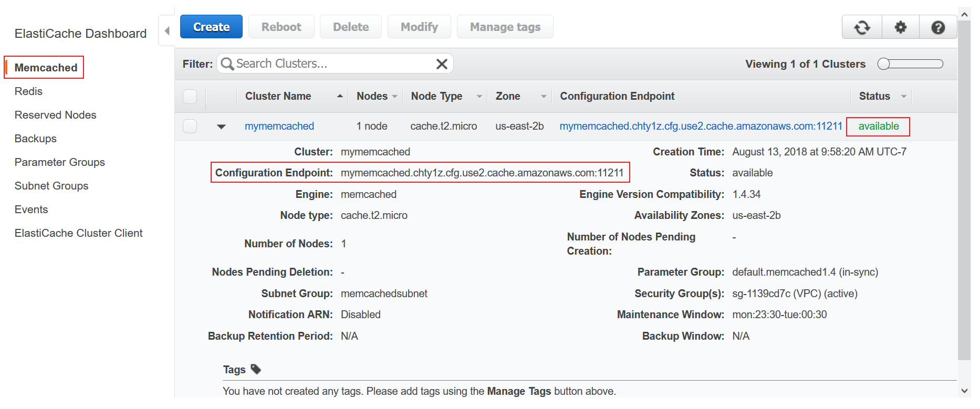Go to Reserved Nodes
The image size is (980, 409).
pyautogui.click(x=55, y=115)
